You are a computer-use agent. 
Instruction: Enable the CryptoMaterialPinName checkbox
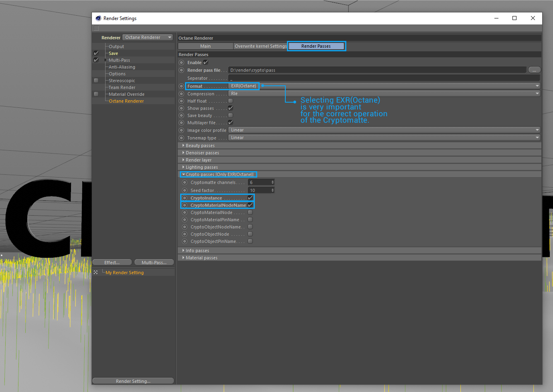[x=250, y=219]
